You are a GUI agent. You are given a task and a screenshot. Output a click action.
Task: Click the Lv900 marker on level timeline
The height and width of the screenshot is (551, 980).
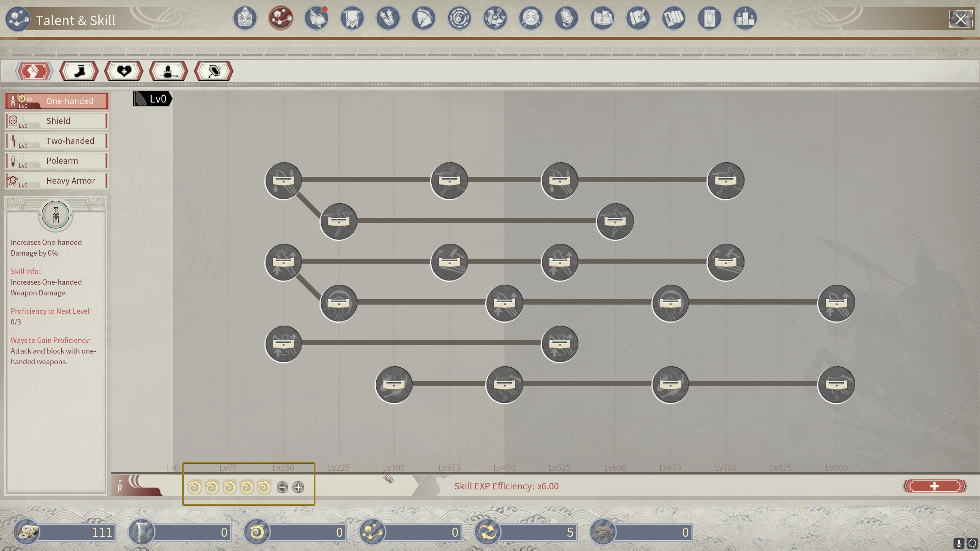click(x=836, y=468)
